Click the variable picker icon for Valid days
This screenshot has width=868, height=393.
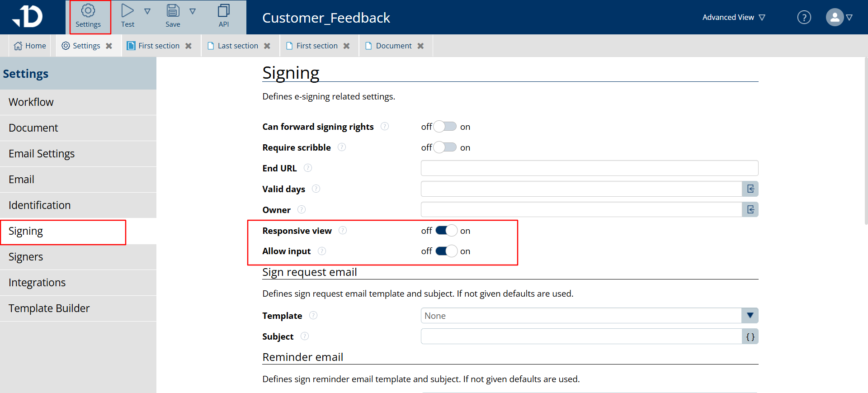(750, 189)
